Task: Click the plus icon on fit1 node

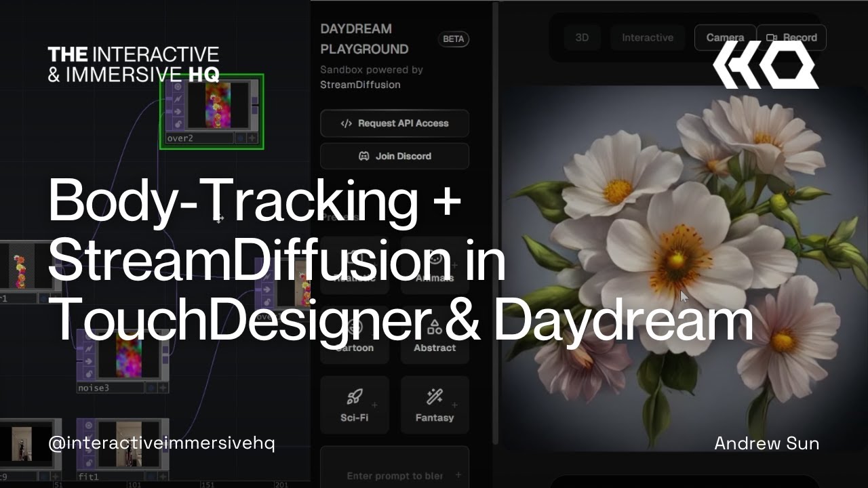Action: (x=163, y=476)
